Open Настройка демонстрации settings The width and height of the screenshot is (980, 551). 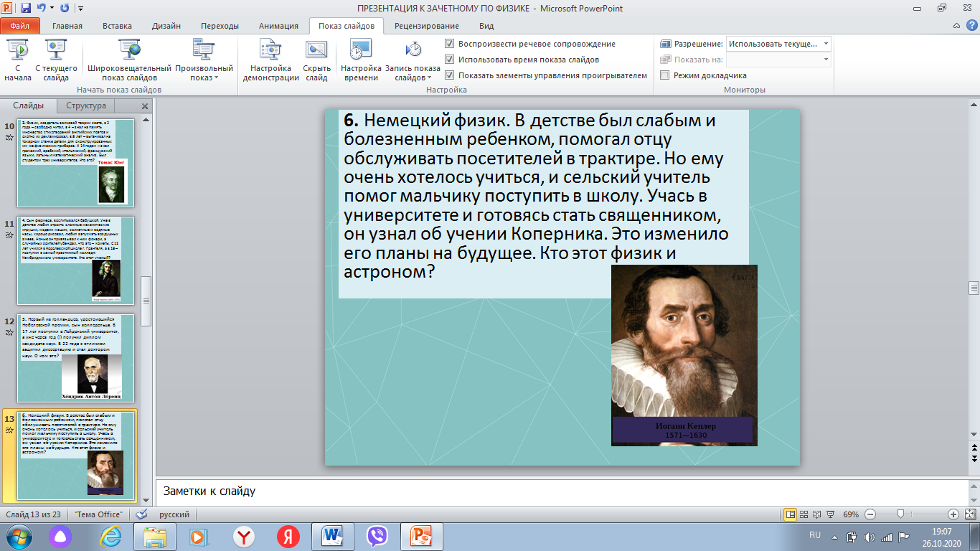pos(270,61)
